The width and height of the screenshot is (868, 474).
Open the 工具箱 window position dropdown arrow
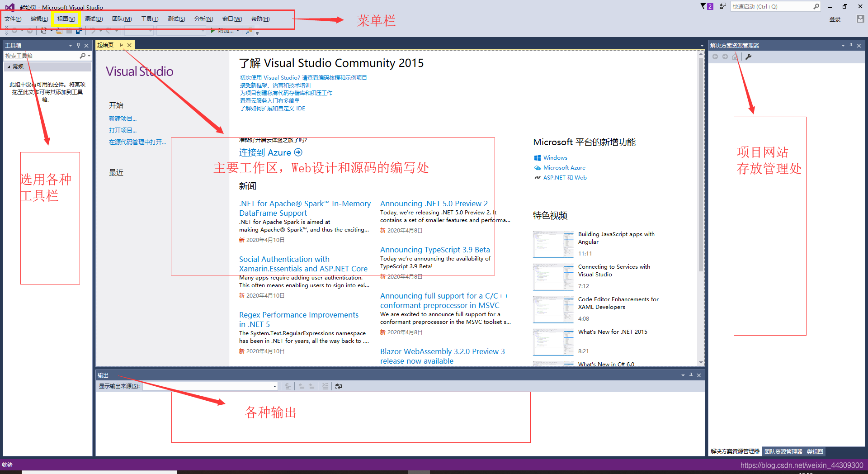coord(71,46)
